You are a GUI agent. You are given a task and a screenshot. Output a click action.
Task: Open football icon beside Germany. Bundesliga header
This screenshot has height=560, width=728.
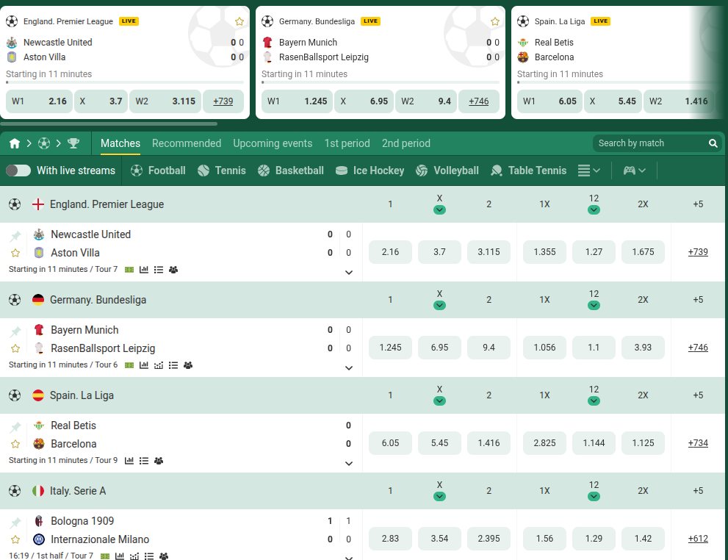tap(15, 300)
